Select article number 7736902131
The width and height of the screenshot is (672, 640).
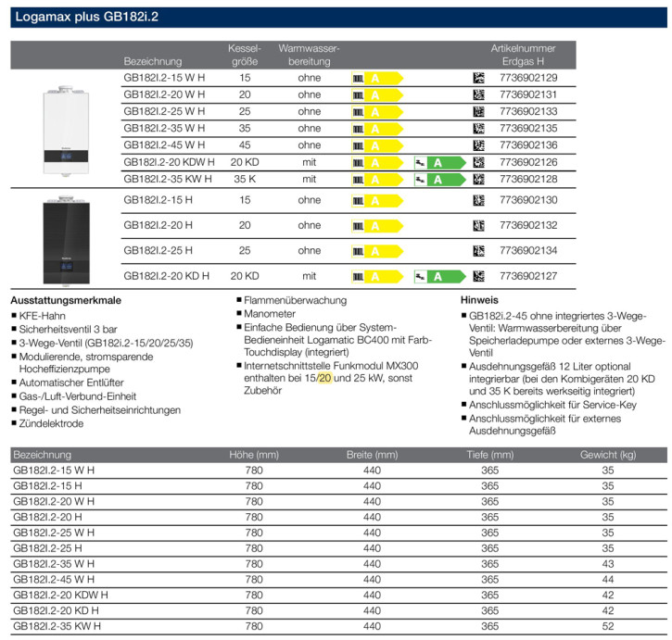528,94
